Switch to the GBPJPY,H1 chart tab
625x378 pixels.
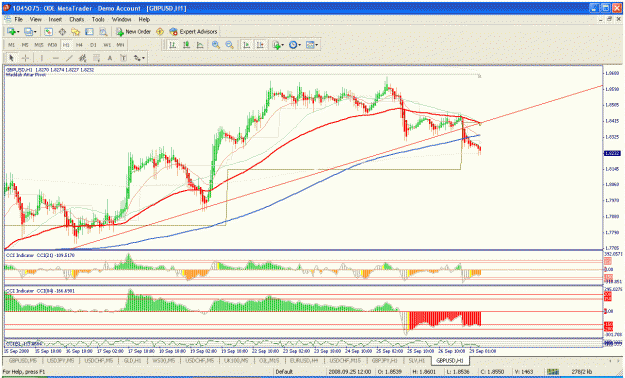click(x=385, y=360)
